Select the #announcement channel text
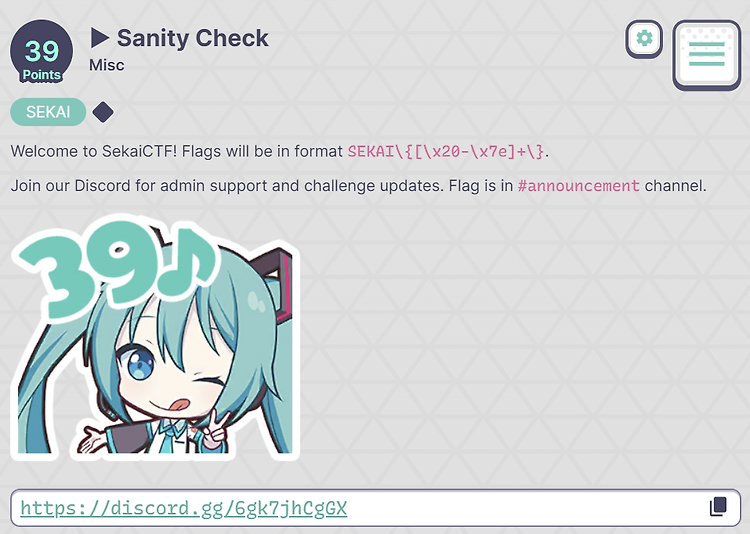This screenshot has height=534, width=750. [578, 186]
